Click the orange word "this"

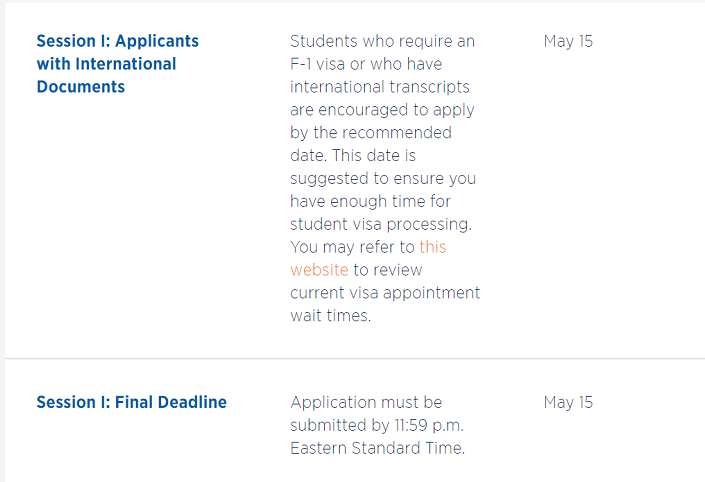[x=433, y=247]
